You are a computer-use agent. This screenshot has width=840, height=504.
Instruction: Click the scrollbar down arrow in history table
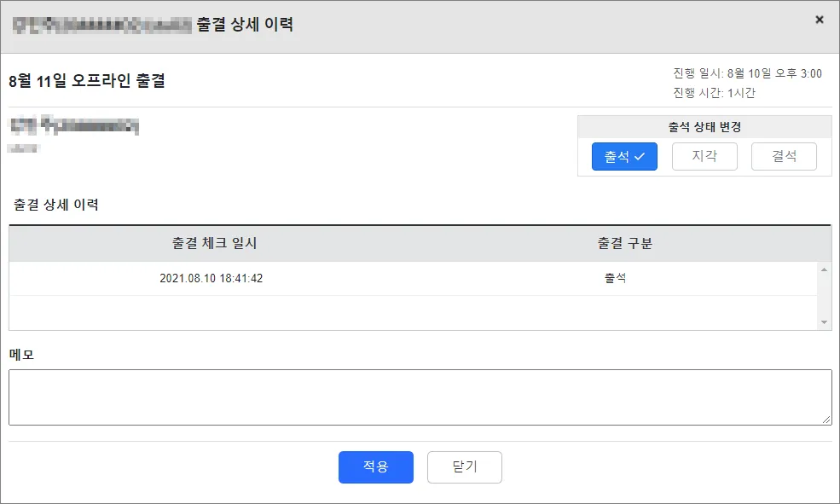pyautogui.click(x=824, y=322)
